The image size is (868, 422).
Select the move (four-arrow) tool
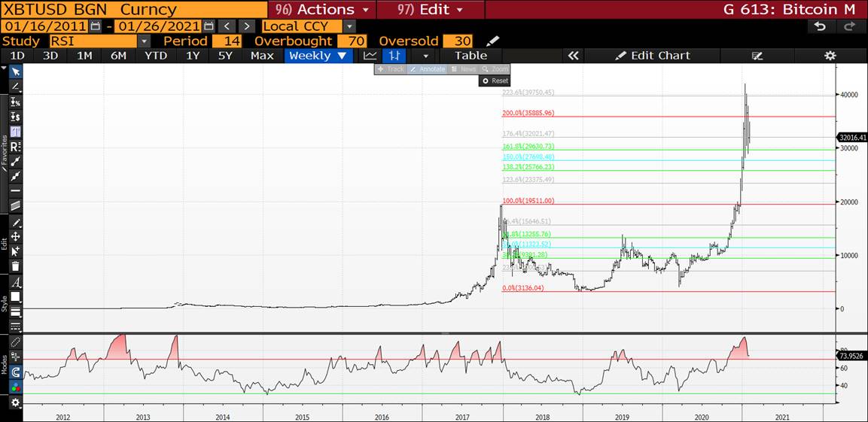click(16, 237)
